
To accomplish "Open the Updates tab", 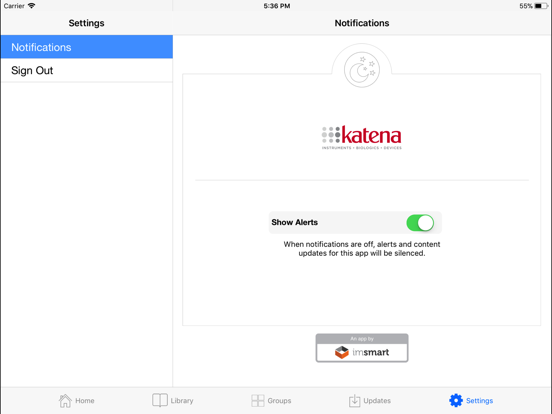I will [370, 401].
